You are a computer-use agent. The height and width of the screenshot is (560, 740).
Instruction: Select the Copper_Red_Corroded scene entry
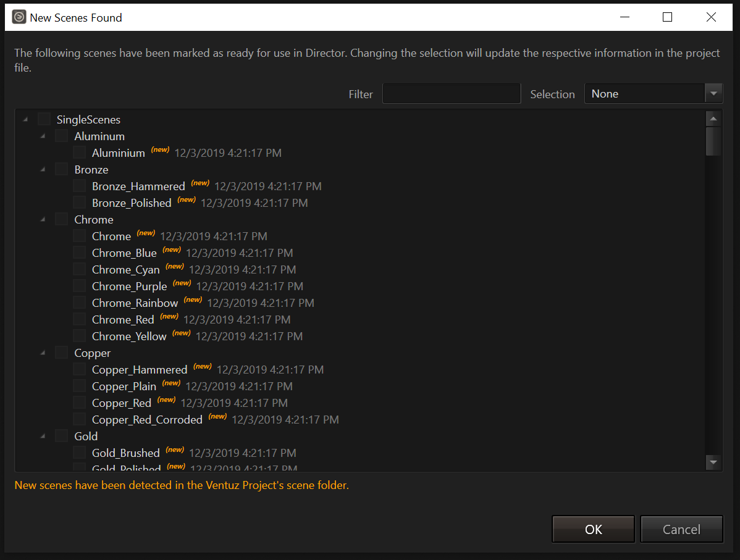147,420
